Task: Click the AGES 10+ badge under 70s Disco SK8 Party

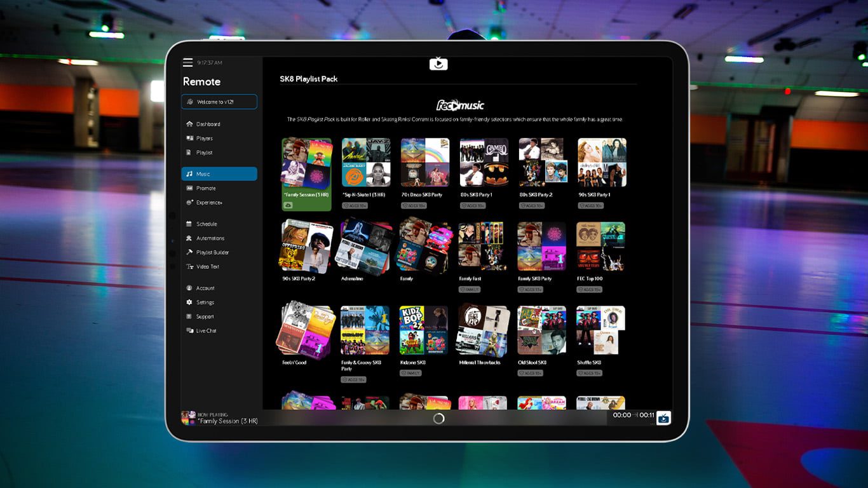Action: 414,206
